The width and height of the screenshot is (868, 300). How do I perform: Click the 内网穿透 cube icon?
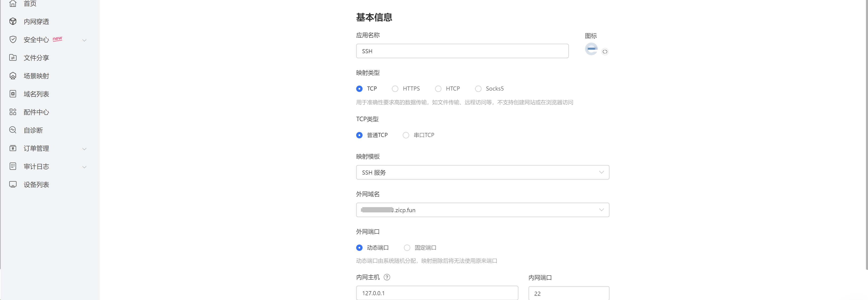(x=13, y=21)
